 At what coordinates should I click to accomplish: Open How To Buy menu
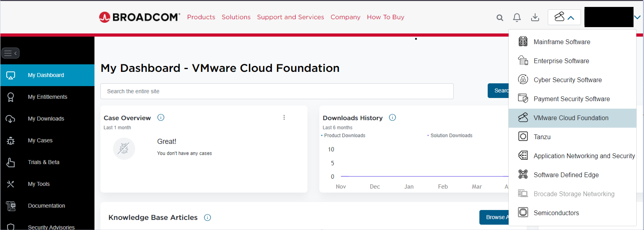pyautogui.click(x=385, y=17)
